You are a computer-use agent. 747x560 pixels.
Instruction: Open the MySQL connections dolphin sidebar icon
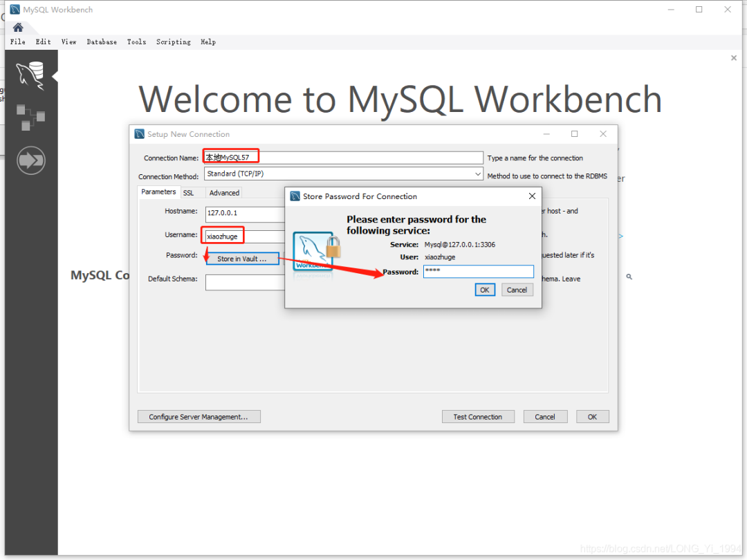30,75
